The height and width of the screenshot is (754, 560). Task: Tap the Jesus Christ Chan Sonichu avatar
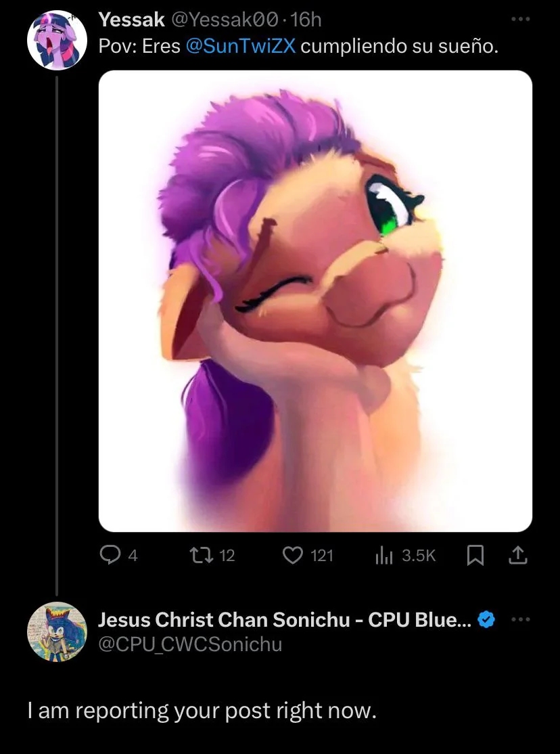[57, 631]
